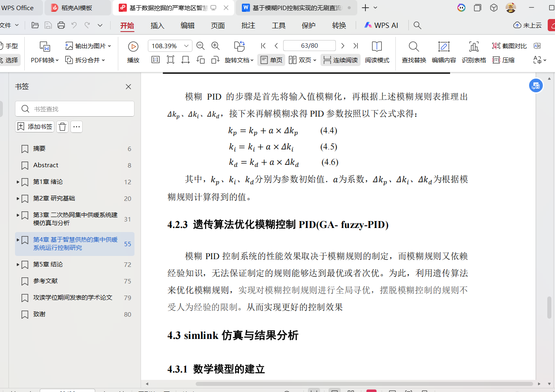This screenshot has height=392, width=555.
Task: Switch to the Protect (保护) ribbon tab
Action: 308,26
